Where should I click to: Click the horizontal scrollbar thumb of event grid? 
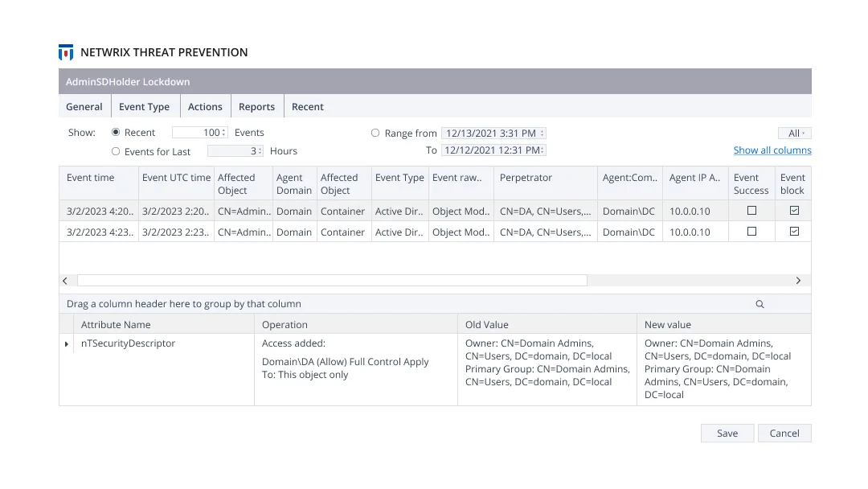coord(332,281)
